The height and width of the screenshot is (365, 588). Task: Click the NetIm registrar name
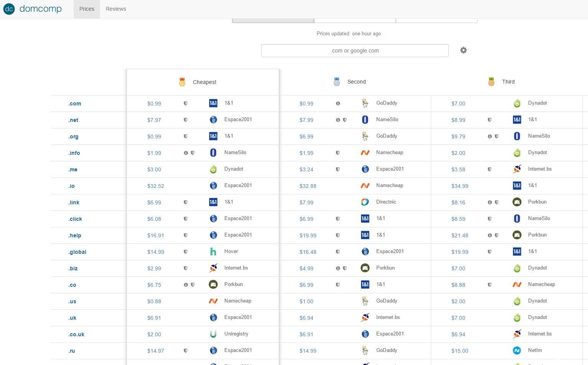535,350
